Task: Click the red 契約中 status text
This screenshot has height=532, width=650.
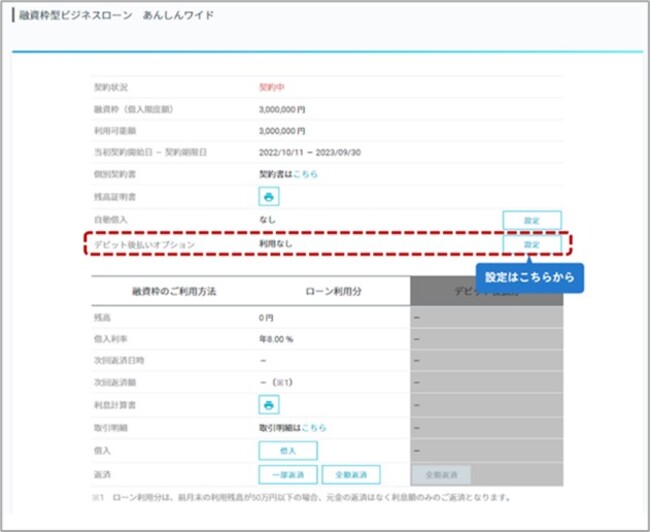Action: click(272, 87)
